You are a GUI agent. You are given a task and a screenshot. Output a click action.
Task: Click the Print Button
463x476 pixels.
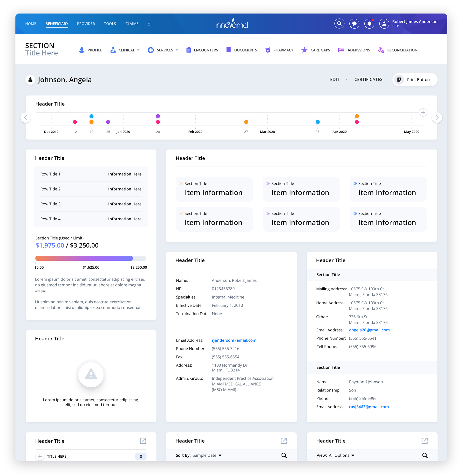415,80
